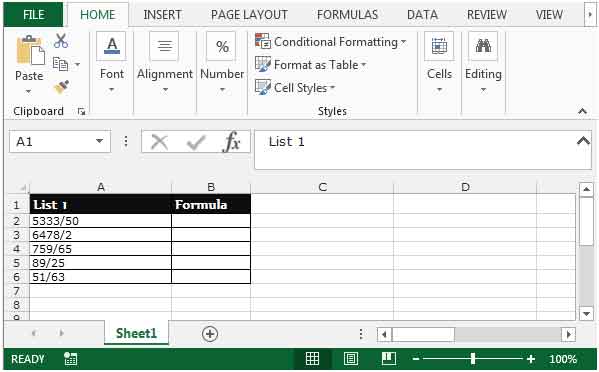Select cell containing 6478/2

click(x=100, y=235)
